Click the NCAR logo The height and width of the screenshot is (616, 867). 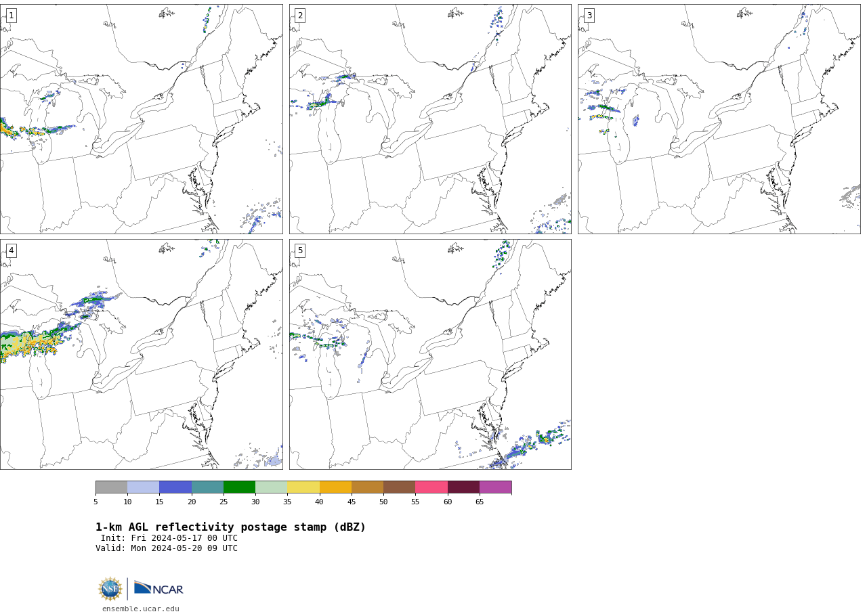158,589
